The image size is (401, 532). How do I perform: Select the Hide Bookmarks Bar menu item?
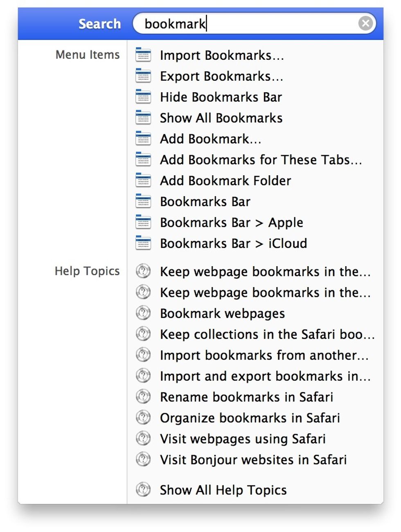point(221,97)
